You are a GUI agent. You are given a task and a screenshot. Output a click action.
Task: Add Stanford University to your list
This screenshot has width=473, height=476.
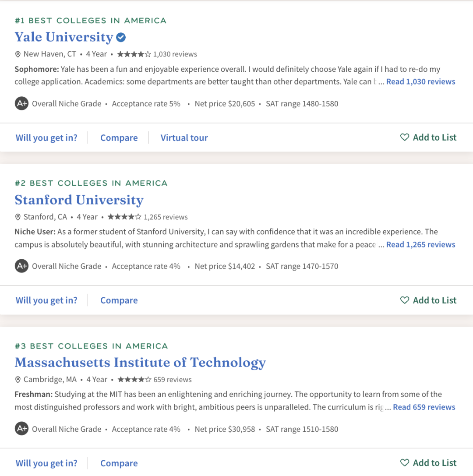(x=428, y=300)
